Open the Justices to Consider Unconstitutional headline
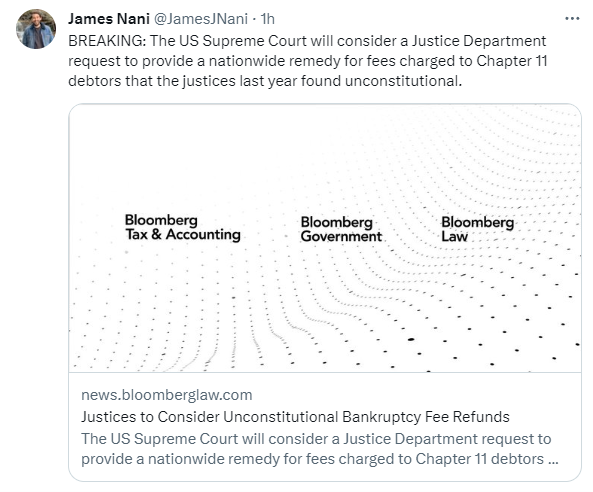 [295, 417]
